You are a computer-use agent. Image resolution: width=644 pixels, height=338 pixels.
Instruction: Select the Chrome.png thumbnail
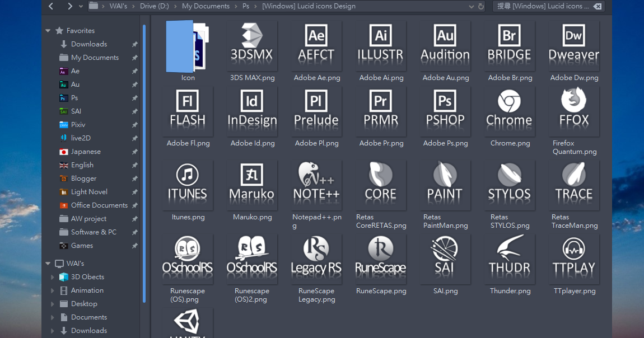[x=509, y=111]
